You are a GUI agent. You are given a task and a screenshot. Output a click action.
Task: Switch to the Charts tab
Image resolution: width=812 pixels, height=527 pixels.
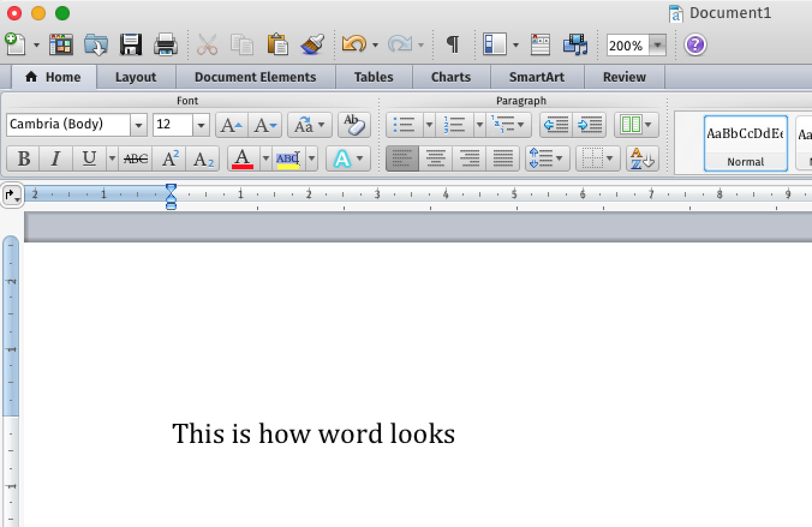point(451,77)
